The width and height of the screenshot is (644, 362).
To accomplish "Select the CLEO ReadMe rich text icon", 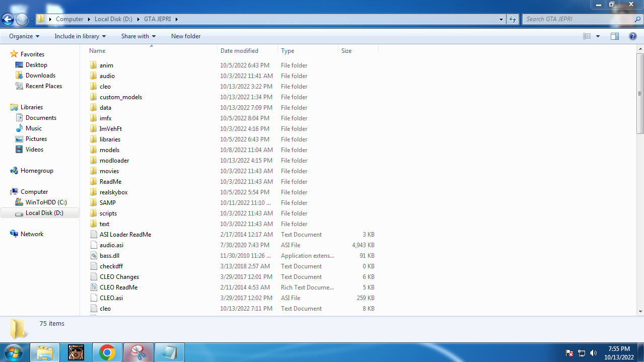I will [x=93, y=287].
